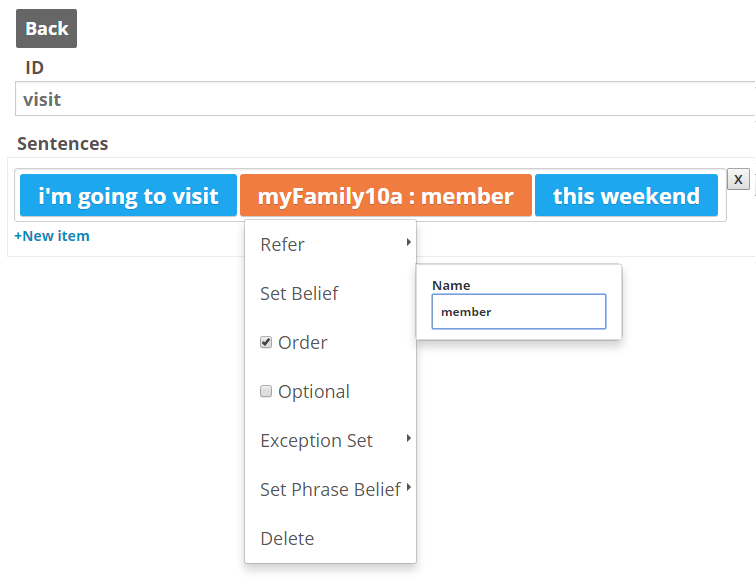Expand the Set Phrase Belief arrow

click(408, 487)
